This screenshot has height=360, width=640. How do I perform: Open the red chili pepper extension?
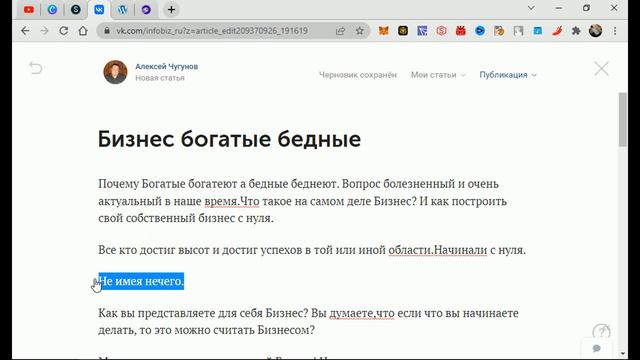coord(557,31)
